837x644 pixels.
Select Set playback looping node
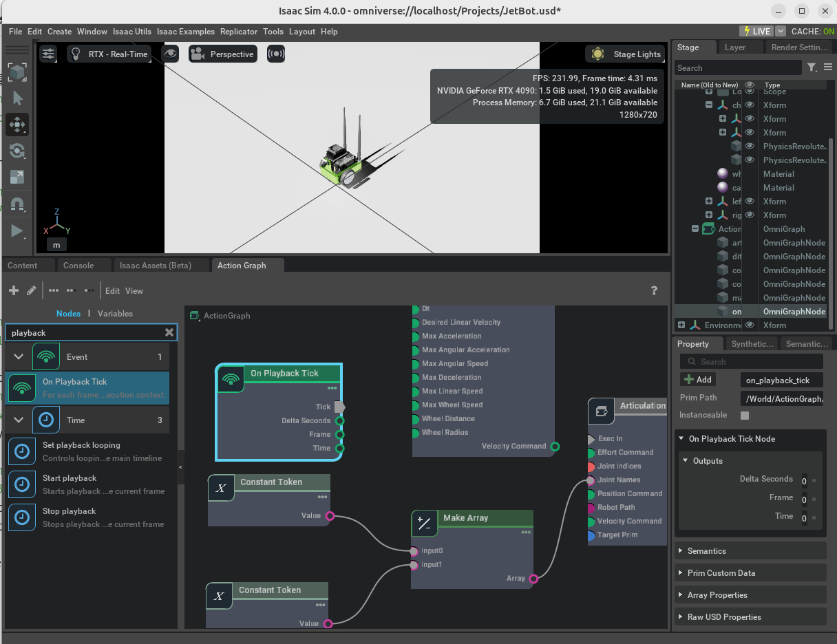(x=87, y=451)
